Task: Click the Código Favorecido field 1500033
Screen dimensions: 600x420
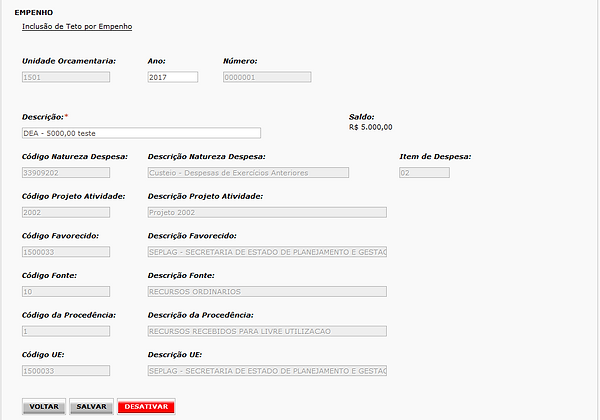Action: click(66, 252)
